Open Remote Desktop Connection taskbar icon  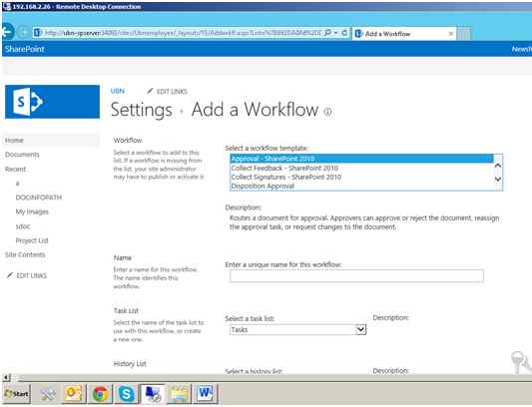pos(153,393)
